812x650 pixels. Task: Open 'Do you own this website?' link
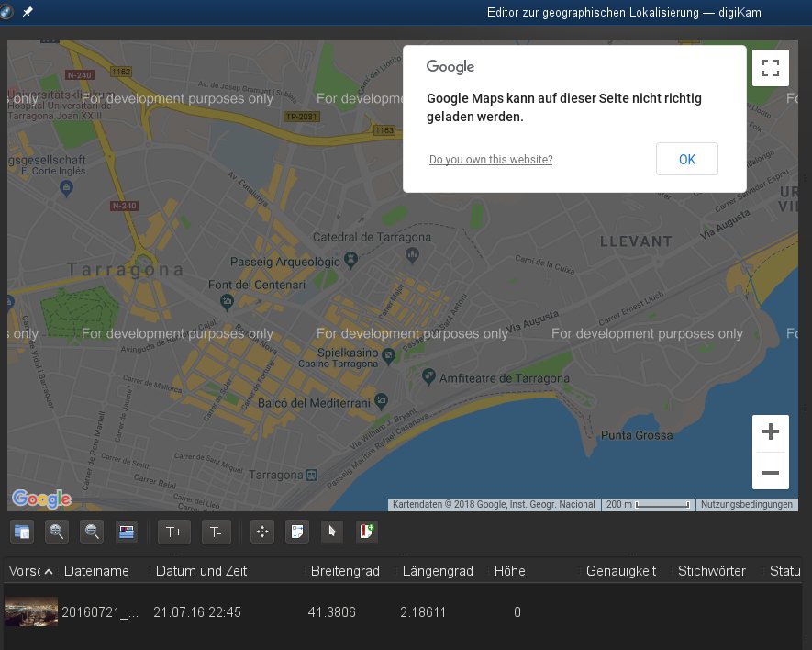click(x=491, y=160)
